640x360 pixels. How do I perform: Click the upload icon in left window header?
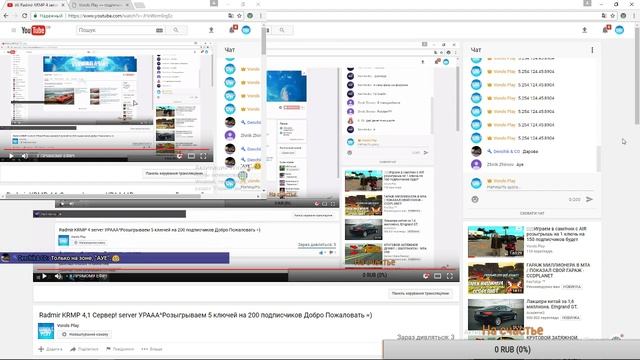pos(211,30)
